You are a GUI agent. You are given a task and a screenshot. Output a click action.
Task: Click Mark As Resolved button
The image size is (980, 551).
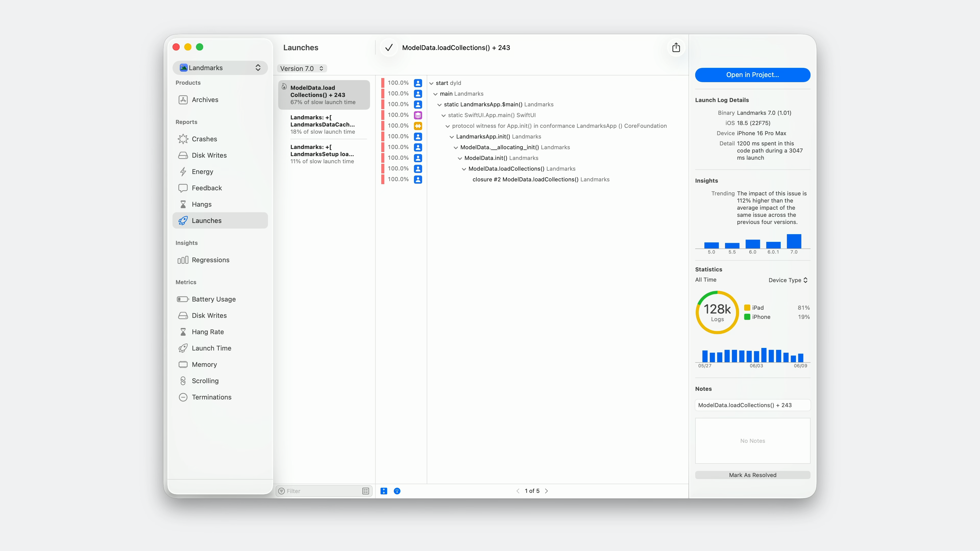tap(752, 475)
